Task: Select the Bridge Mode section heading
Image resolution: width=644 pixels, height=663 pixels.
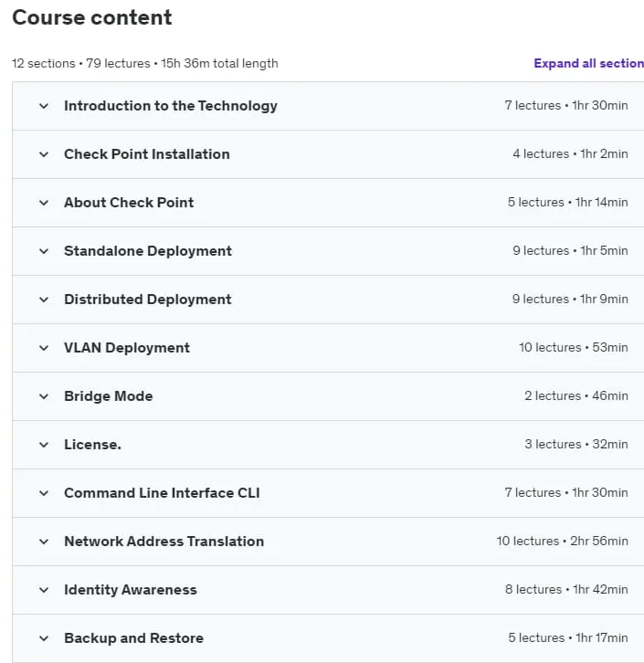Action: tap(109, 395)
